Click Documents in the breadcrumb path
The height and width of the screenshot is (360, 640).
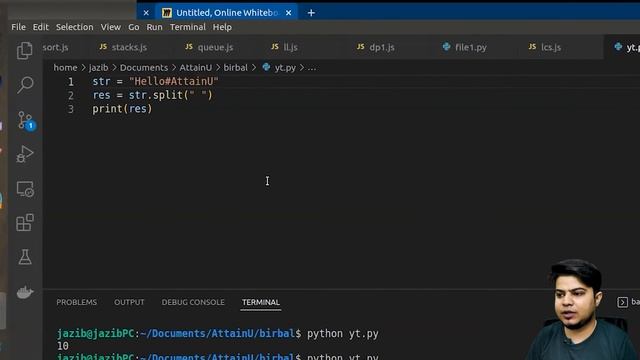click(144, 68)
